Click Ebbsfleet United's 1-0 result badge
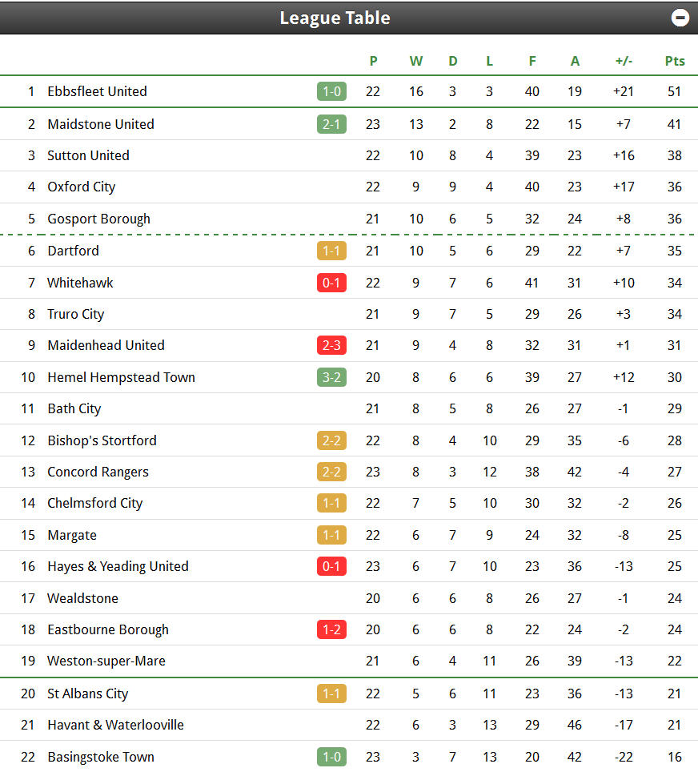The image size is (698, 784). point(331,91)
